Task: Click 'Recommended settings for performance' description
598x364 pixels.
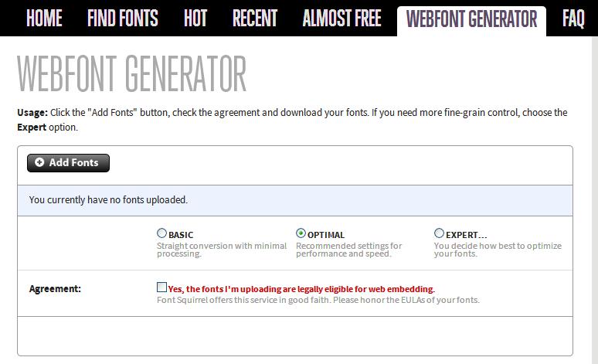Action: [x=349, y=250]
